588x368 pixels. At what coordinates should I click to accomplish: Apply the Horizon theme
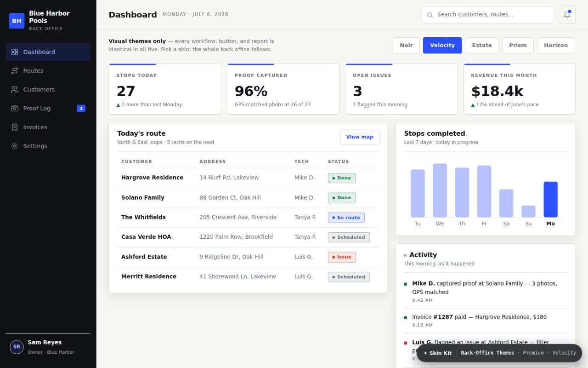coord(556,45)
